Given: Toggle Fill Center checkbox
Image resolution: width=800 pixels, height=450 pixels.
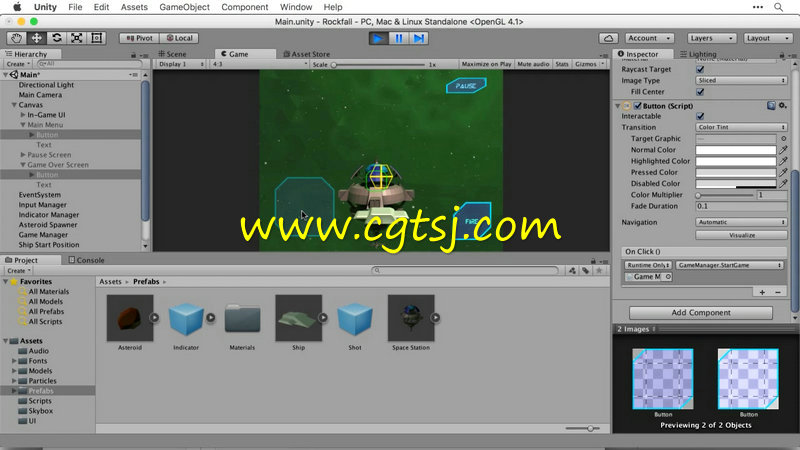Looking at the screenshot, I should [x=700, y=92].
